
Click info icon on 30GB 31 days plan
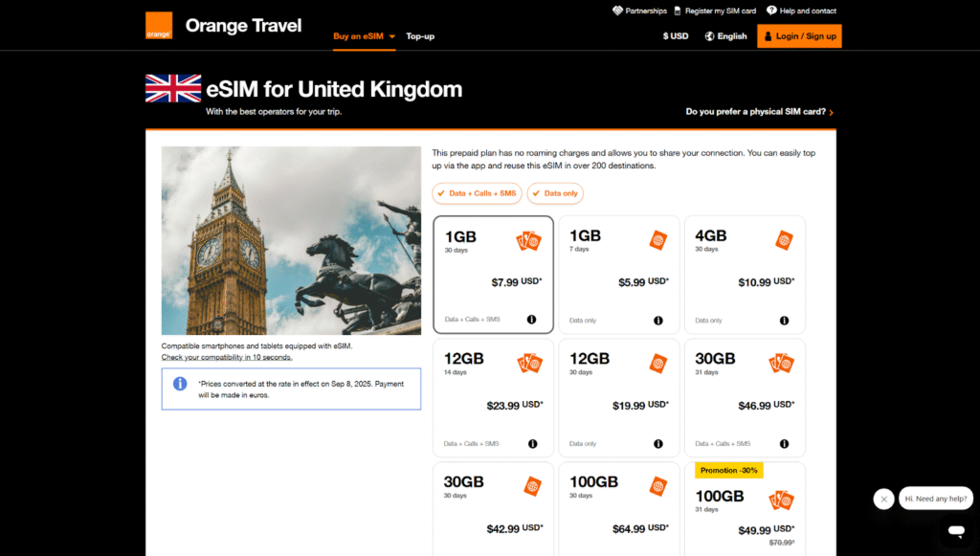(784, 443)
